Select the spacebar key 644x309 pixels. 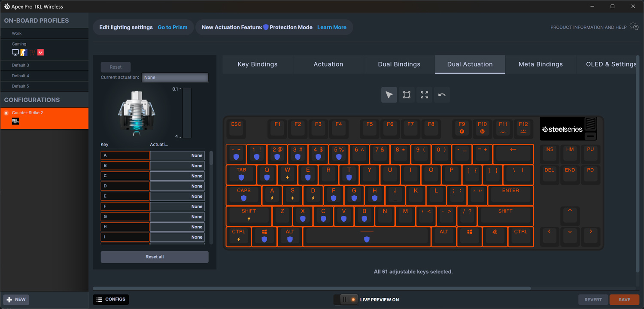tap(367, 237)
